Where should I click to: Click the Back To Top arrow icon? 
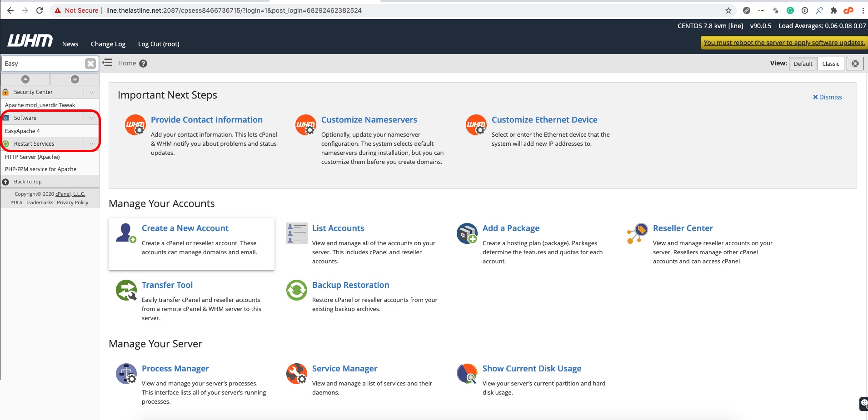point(5,182)
